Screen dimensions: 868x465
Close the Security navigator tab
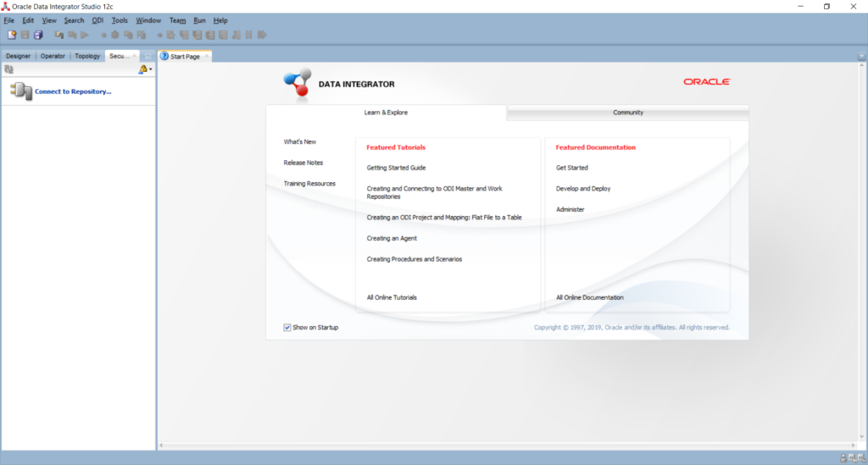(x=135, y=56)
